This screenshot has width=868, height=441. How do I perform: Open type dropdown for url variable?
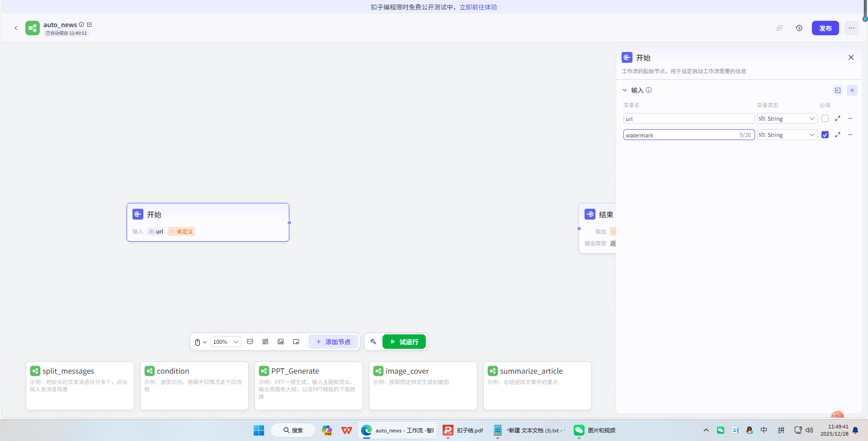click(x=787, y=118)
